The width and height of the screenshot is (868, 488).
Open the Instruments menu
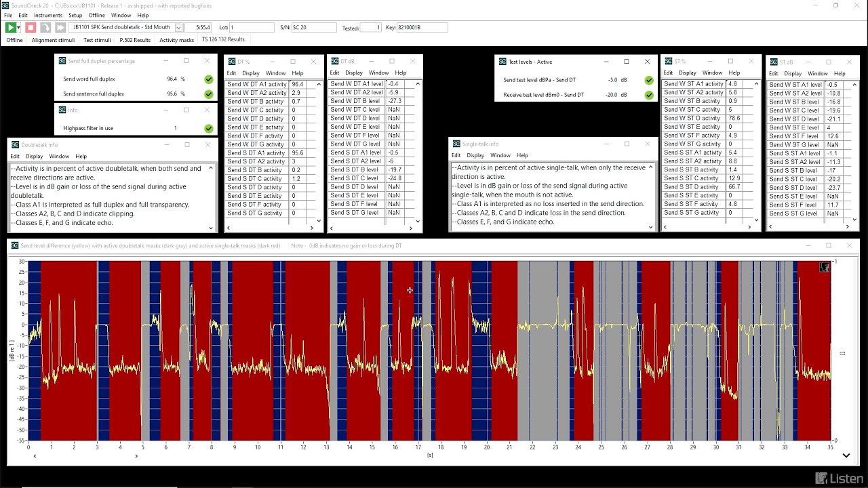tap(47, 15)
